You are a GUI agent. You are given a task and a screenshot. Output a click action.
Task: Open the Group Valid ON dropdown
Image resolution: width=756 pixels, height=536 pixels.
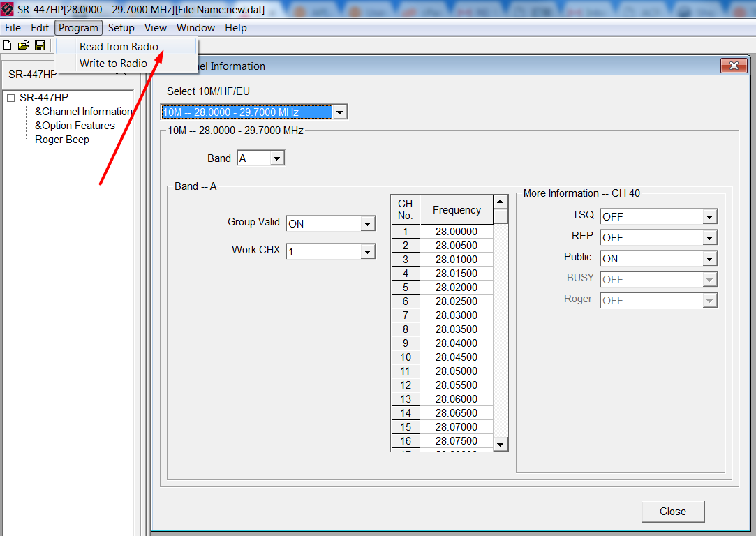tap(367, 223)
